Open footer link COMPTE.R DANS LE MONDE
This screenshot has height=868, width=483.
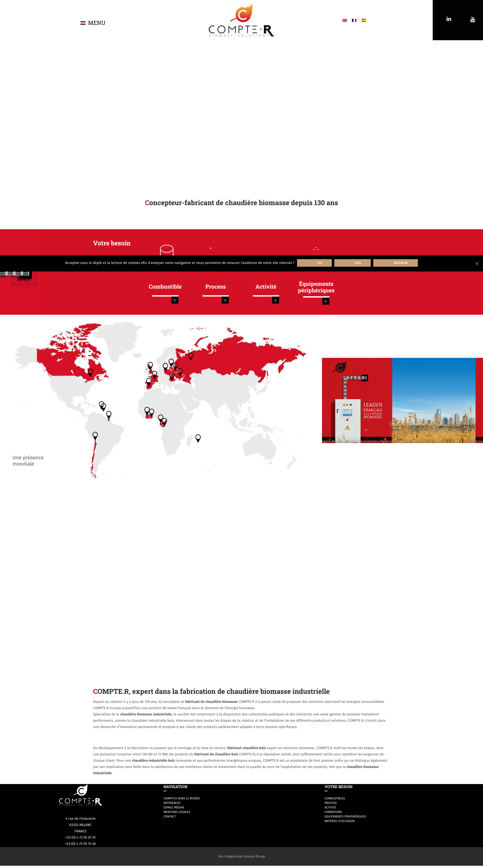181,798
